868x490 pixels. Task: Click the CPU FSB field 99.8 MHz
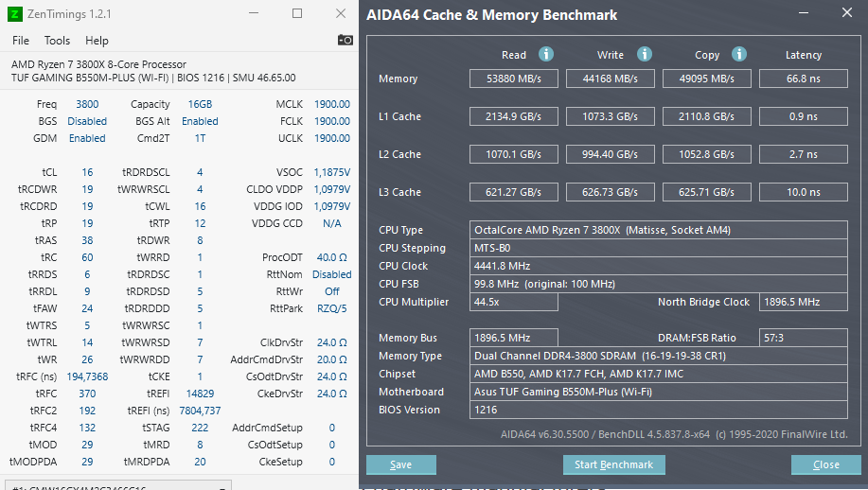tap(658, 284)
